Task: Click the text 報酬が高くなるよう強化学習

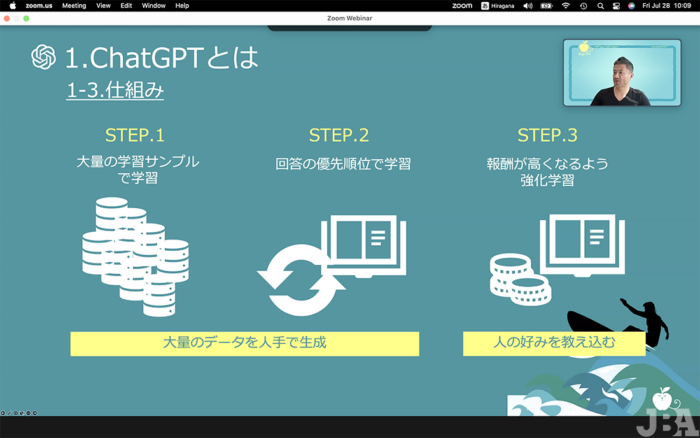Action: (x=547, y=172)
